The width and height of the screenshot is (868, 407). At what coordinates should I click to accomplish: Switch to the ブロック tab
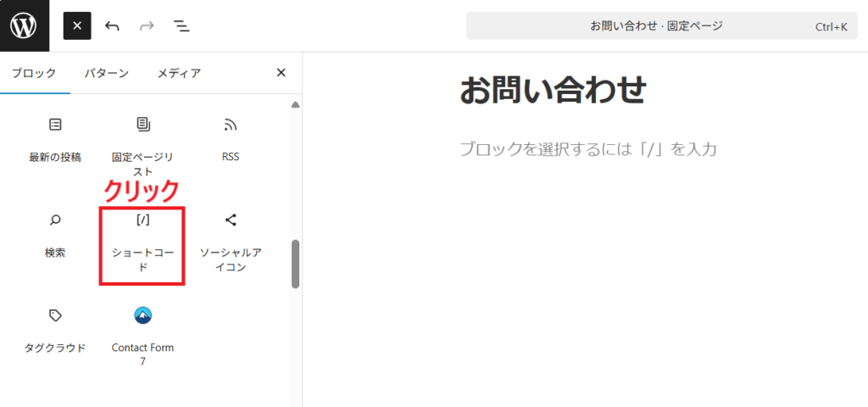point(34,73)
